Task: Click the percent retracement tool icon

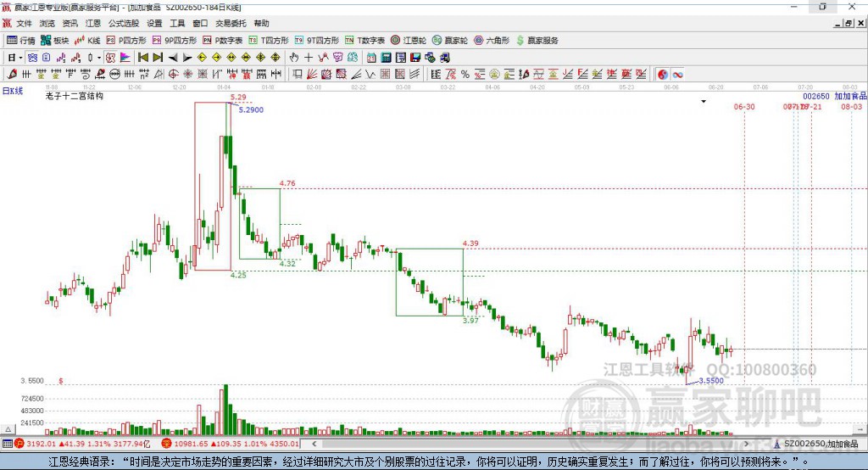Action: (465, 75)
